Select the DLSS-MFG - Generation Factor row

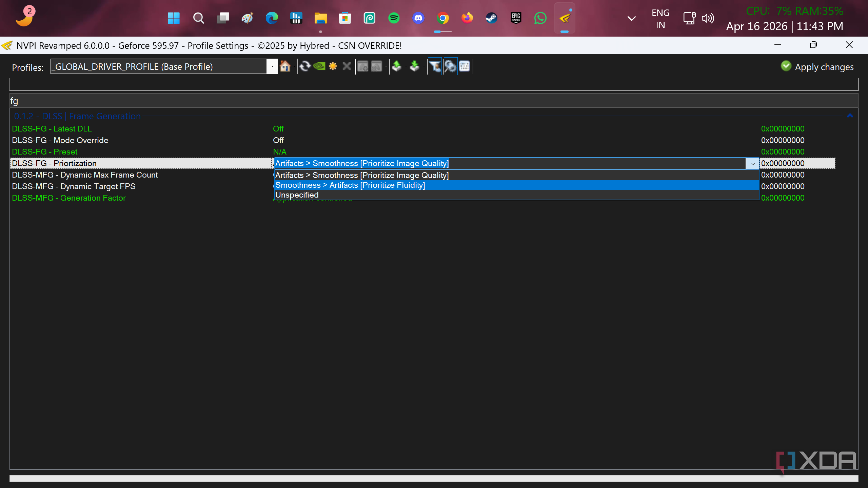click(x=68, y=198)
